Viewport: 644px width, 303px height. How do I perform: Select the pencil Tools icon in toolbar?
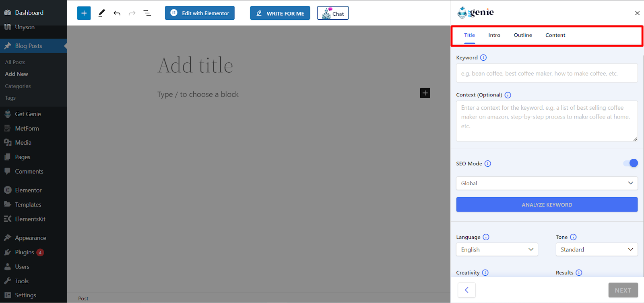[101, 13]
